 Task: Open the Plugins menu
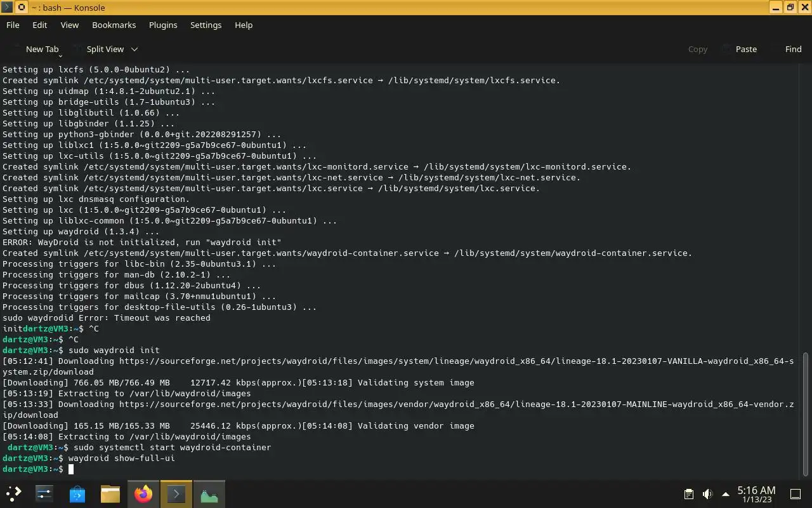coord(163,25)
